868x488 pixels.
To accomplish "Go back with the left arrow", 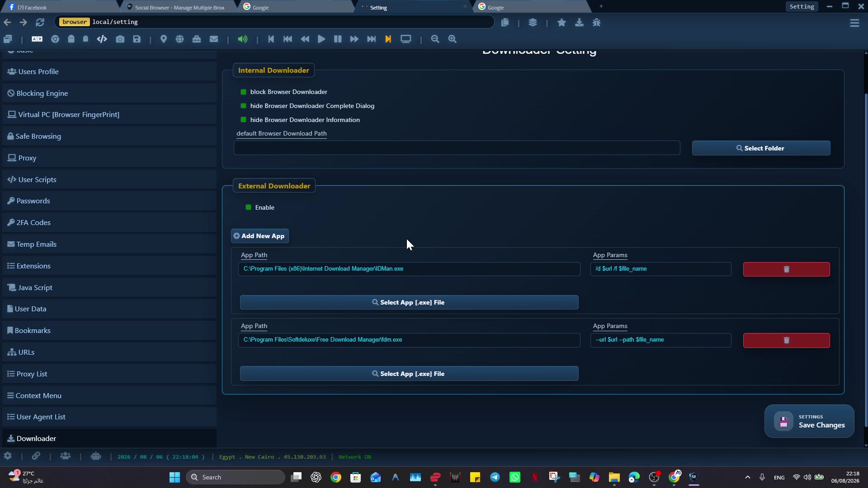I will [7, 22].
